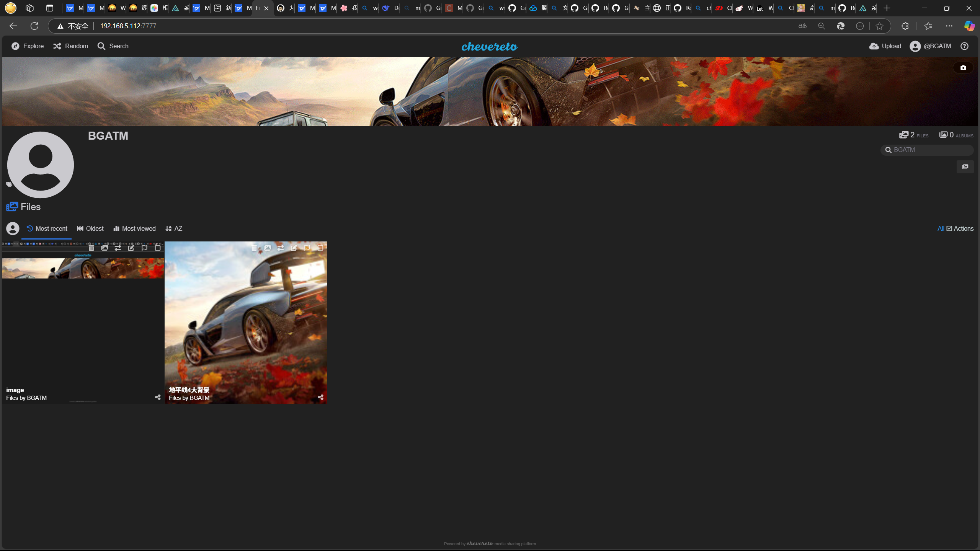Switch to the Oldest sort tab
Image resolution: width=980 pixels, height=551 pixels.
(x=90, y=228)
